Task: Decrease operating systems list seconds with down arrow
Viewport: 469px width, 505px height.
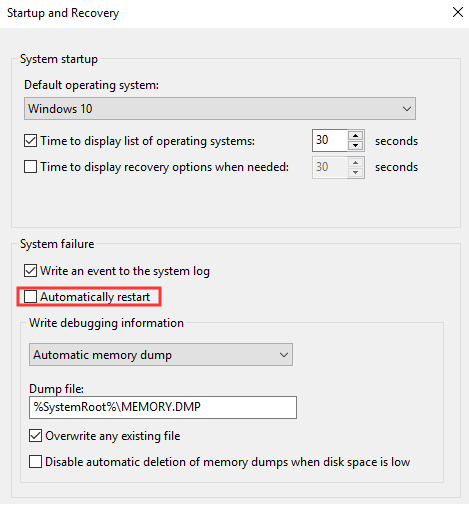Action: tap(356, 146)
